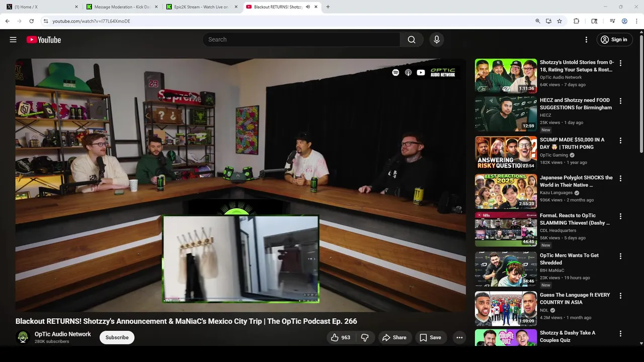This screenshot has width=644, height=362.
Task: Bookmark this page with the star icon
Action: click(559, 21)
